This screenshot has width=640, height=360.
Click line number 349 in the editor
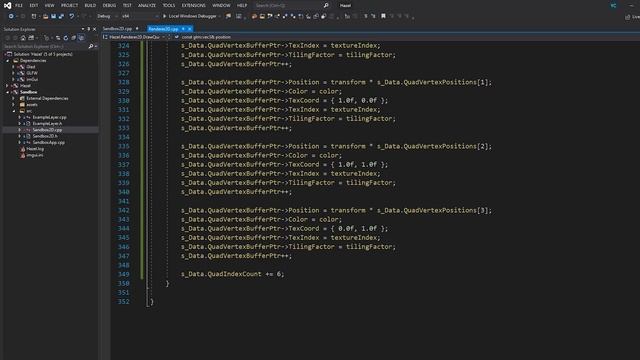pos(123,274)
